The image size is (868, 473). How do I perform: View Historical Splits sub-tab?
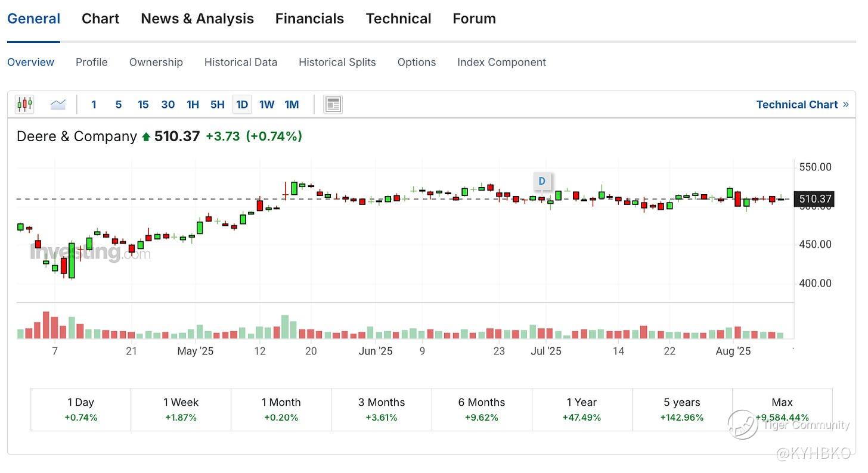[337, 62]
